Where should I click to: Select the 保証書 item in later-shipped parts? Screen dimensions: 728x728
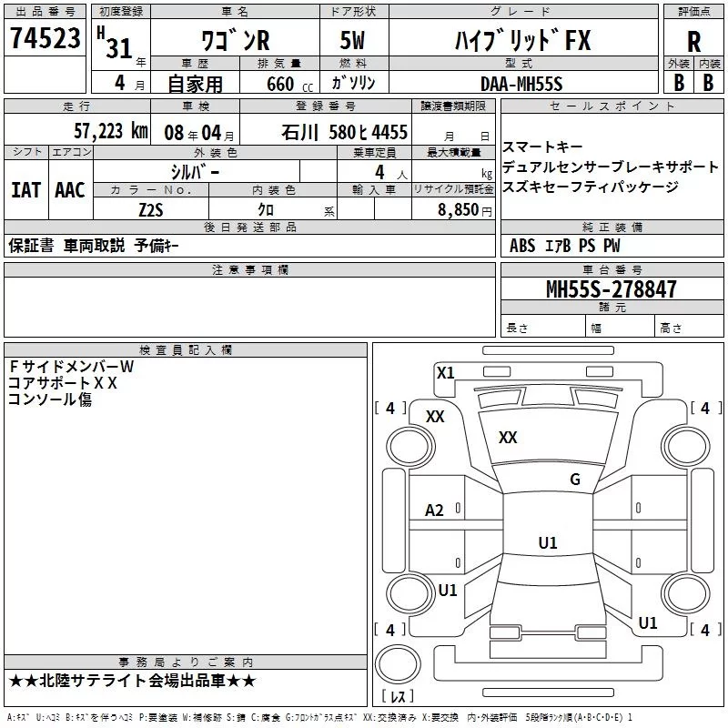(x=31, y=245)
